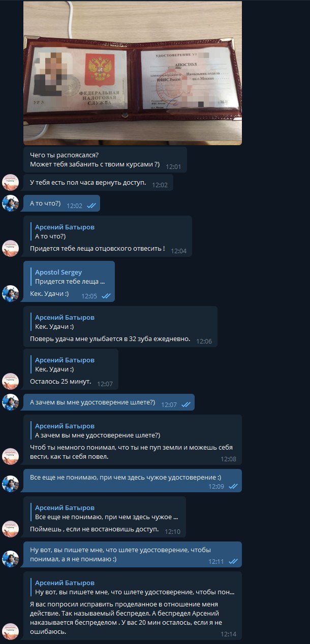Viewport: 310px width, 644px height.
Task: Click the 12:08 timestamp on 'пуп земли' message
Action: pos(228,459)
